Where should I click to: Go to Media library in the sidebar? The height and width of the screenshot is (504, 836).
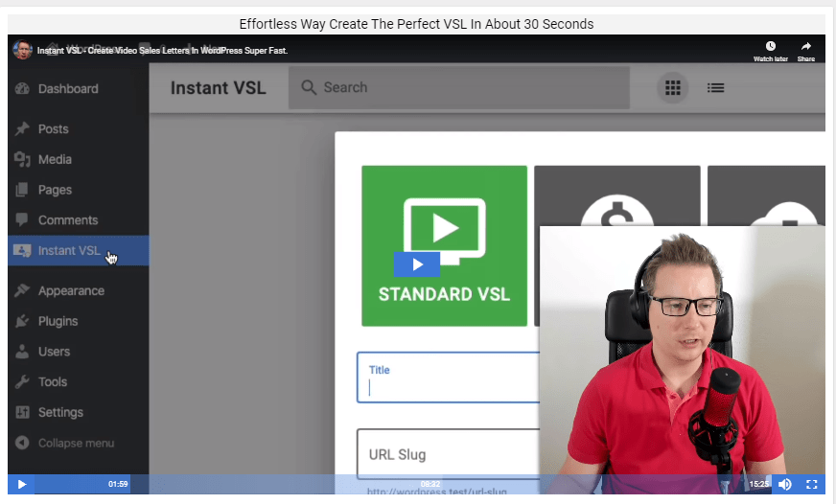tap(55, 160)
